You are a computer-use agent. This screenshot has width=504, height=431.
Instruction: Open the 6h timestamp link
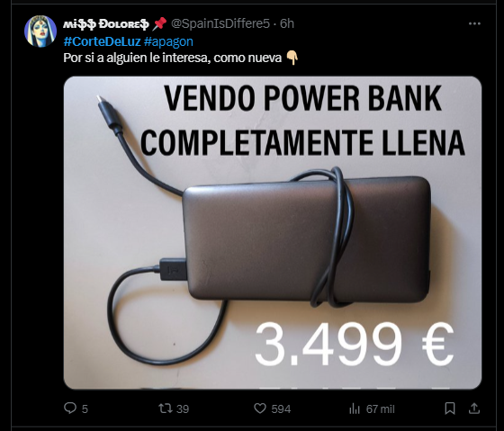(x=287, y=23)
